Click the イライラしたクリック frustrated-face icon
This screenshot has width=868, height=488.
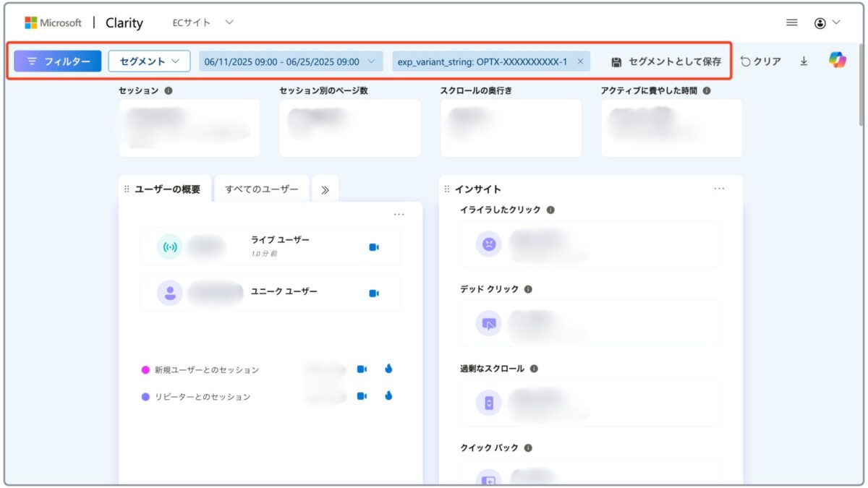pos(489,244)
